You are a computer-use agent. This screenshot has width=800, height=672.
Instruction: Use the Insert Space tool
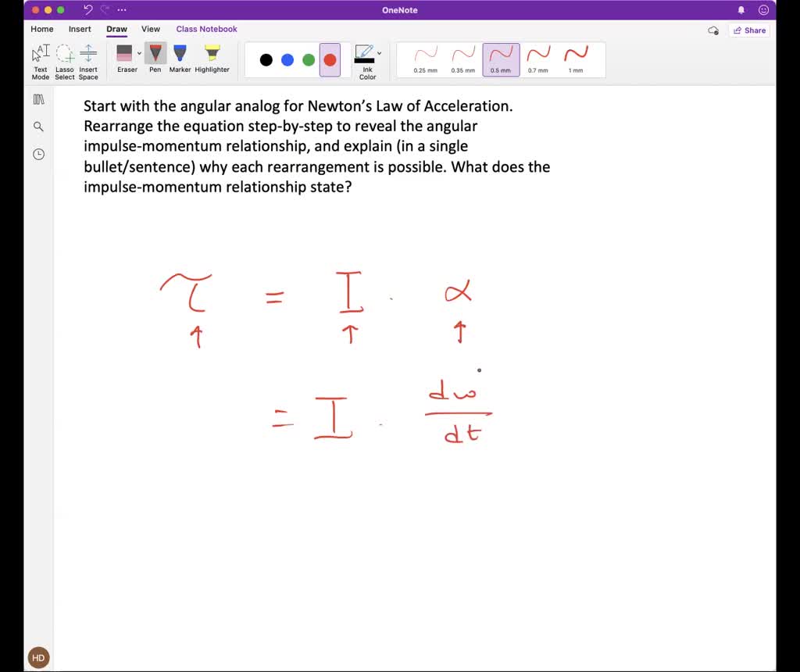[x=88, y=56]
